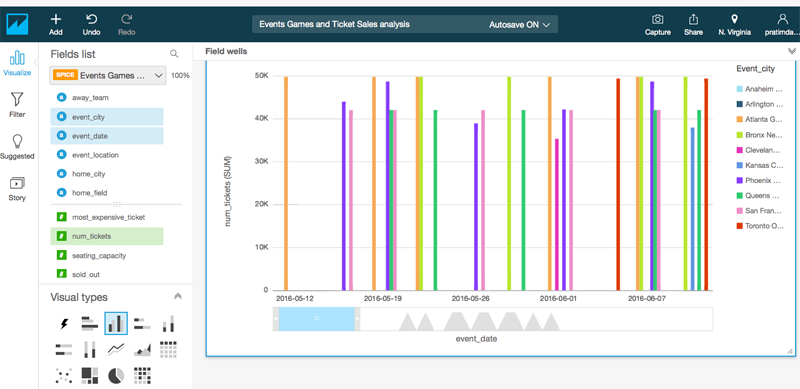The width and height of the screenshot is (800, 389).
Task: Open the Events Games dataset dropdown
Action: [x=108, y=76]
